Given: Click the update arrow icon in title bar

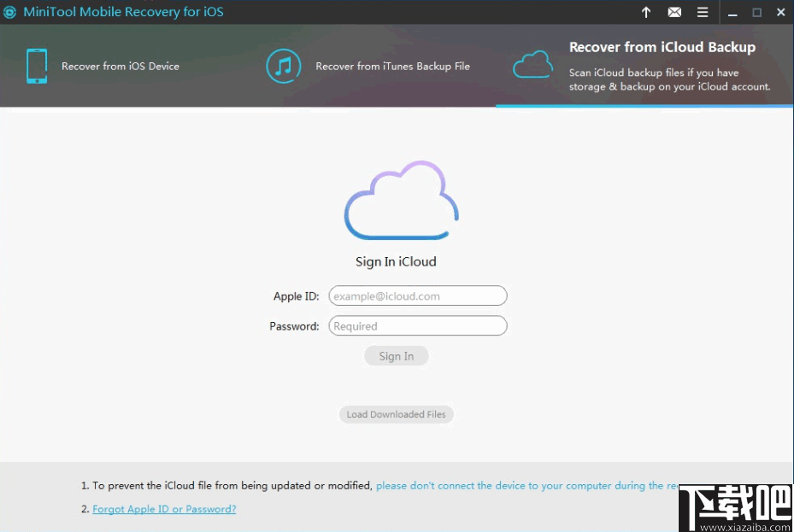Looking at the screenshot, I should point(646,12).
